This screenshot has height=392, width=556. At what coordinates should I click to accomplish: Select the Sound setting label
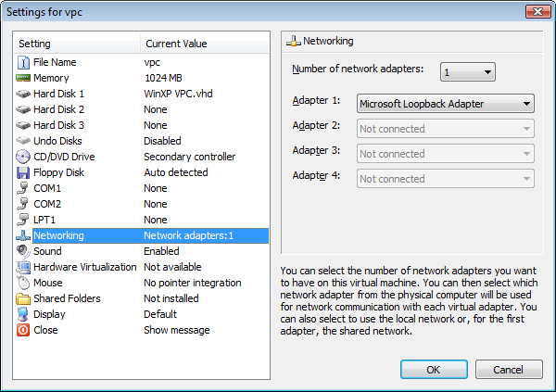tap(47, 251)
